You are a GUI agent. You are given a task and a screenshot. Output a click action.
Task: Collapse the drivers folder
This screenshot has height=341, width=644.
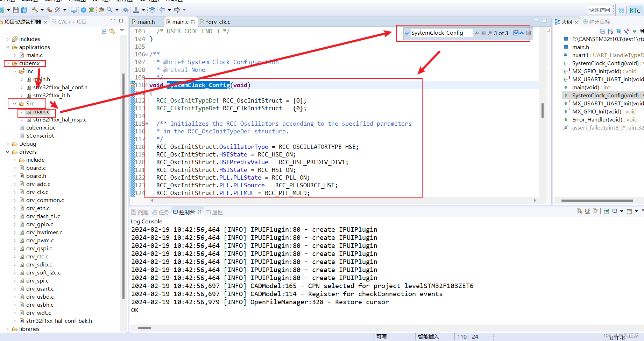pyautogui.click(x=8, y=152)
